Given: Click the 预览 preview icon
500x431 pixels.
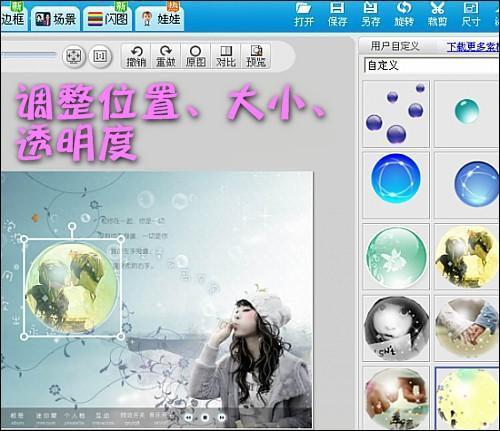Looking at the screenshot, I should [256, 56].
